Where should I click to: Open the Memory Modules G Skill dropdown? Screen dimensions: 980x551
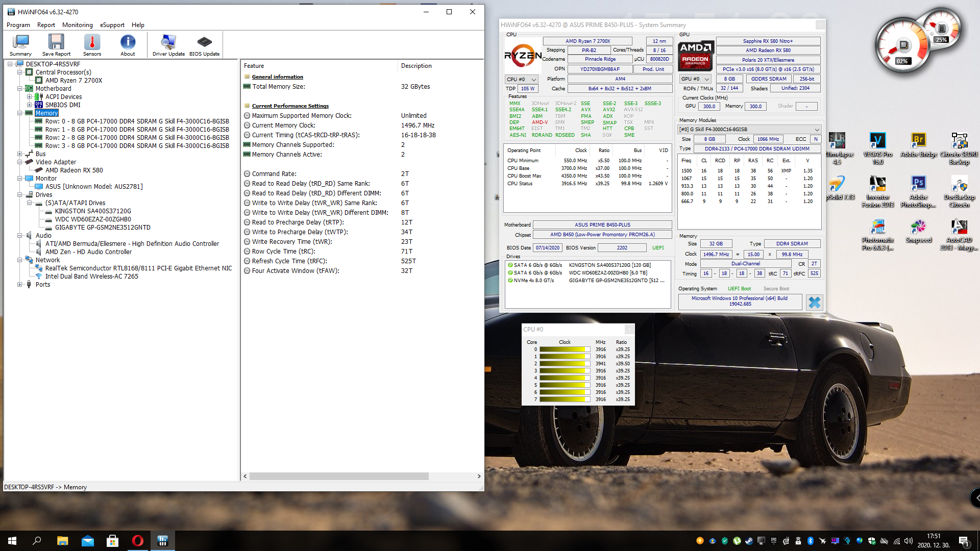click(749, 130)
